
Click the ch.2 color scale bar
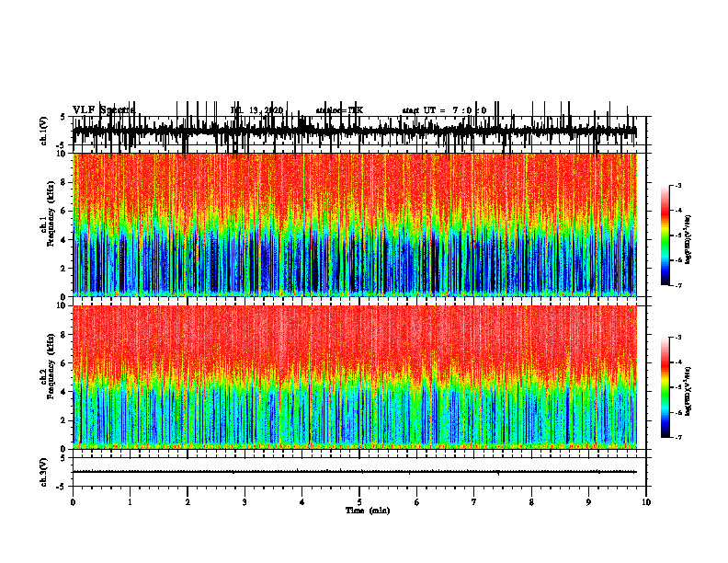[x=665, y=387]
